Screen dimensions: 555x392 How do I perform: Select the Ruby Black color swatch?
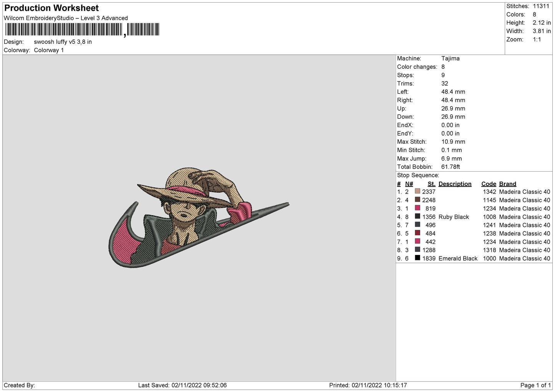point(417,217)
